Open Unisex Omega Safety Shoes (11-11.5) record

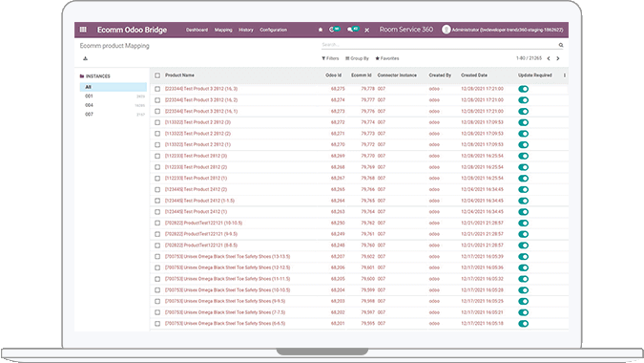227,279
